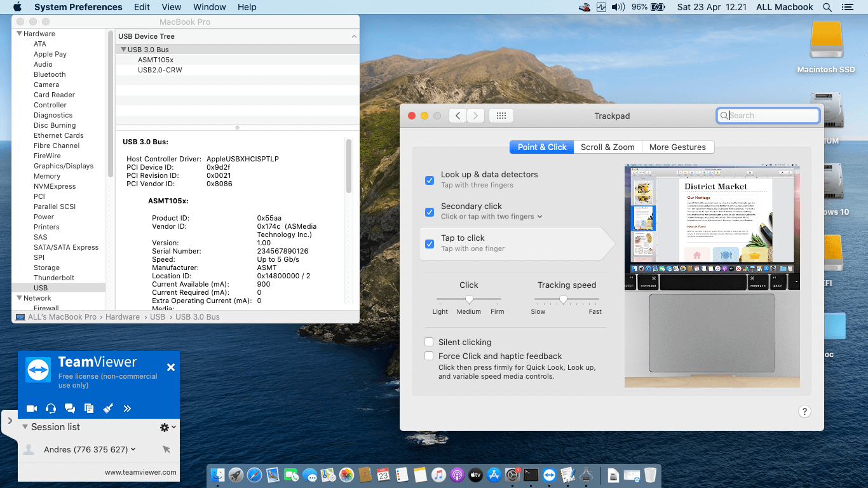
Task: Open the Window menu
Action: point(210,7)
